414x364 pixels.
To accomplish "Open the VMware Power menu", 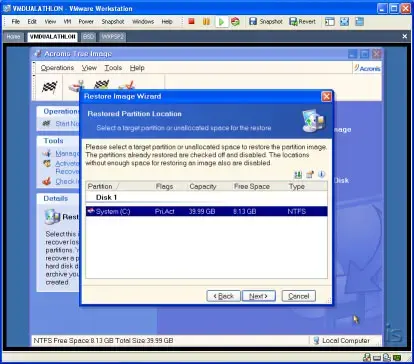I will tap(86, 22).
